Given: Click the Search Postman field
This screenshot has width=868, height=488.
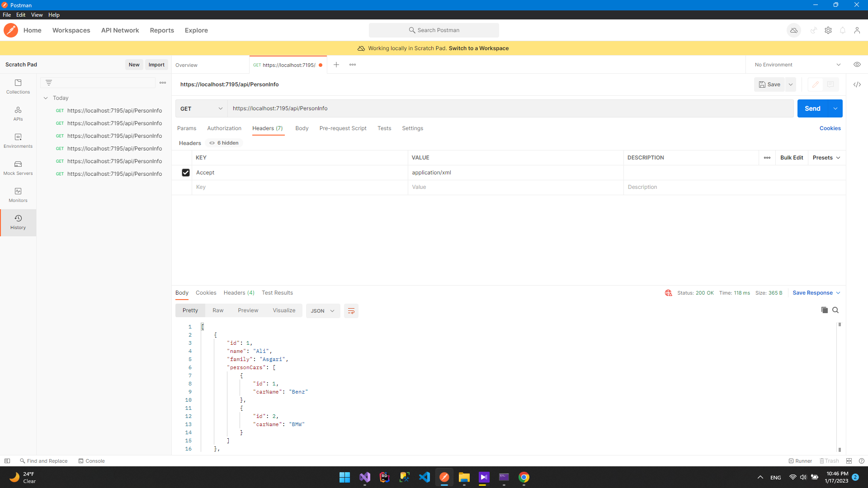Looking at the screenshot, I should coord(434,30).
